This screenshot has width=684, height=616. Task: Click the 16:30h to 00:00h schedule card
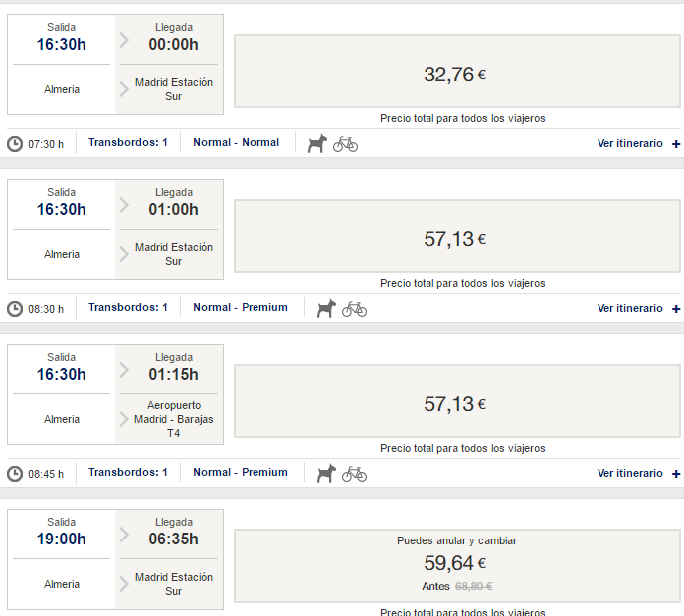click(115, 65)
